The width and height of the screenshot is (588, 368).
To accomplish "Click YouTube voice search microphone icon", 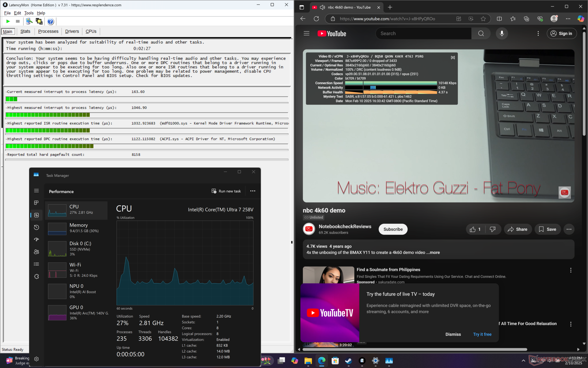I will tap(502, 33).
